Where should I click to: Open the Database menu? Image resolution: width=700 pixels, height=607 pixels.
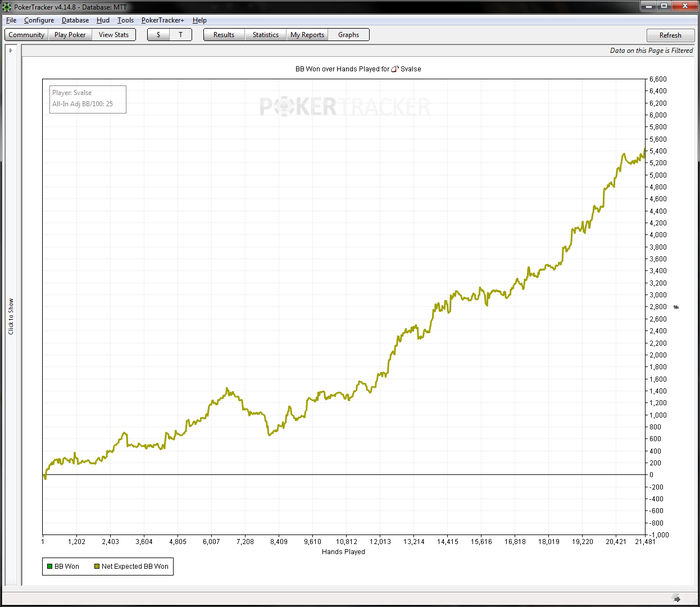[75, 20]
